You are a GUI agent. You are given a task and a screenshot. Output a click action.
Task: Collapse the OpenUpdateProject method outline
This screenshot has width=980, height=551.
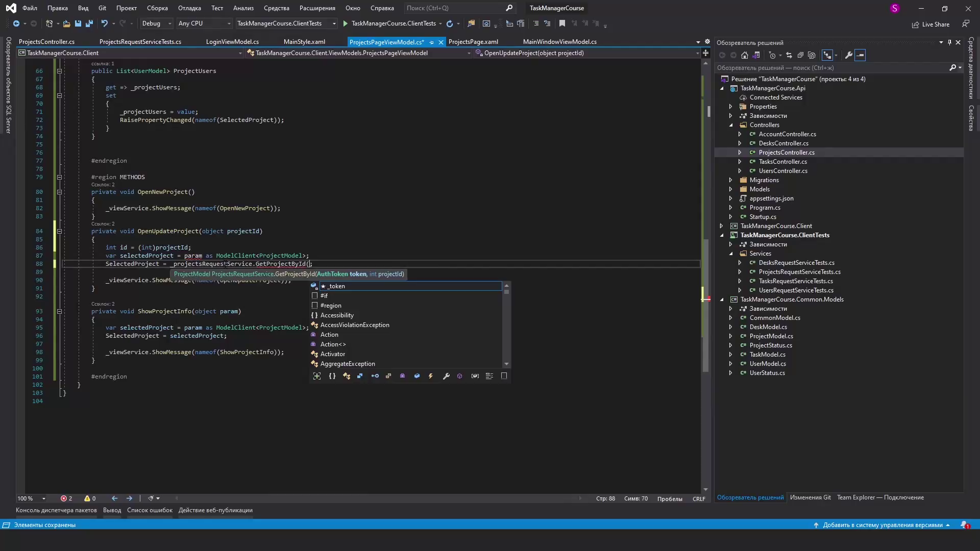[x=59, y=231]
